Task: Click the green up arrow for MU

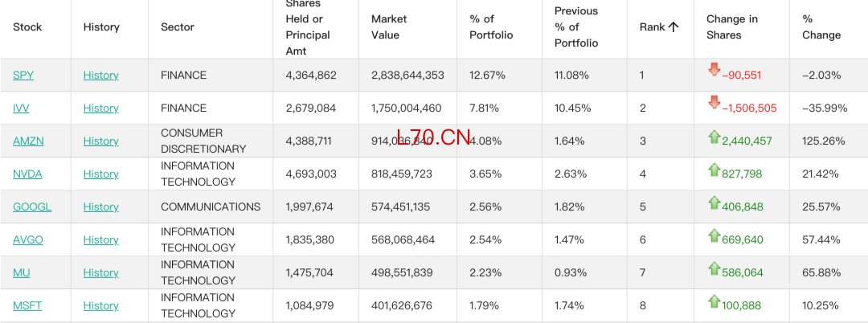Action: (714, 268)
